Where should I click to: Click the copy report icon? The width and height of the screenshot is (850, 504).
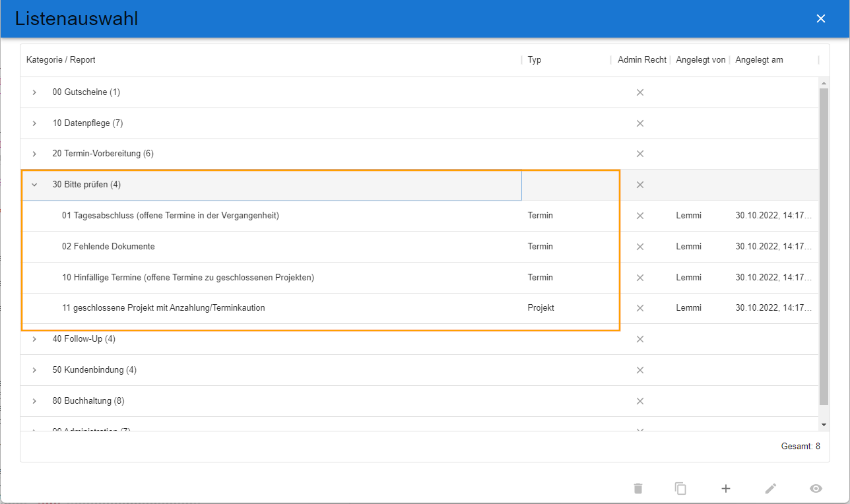click(680, 488)
